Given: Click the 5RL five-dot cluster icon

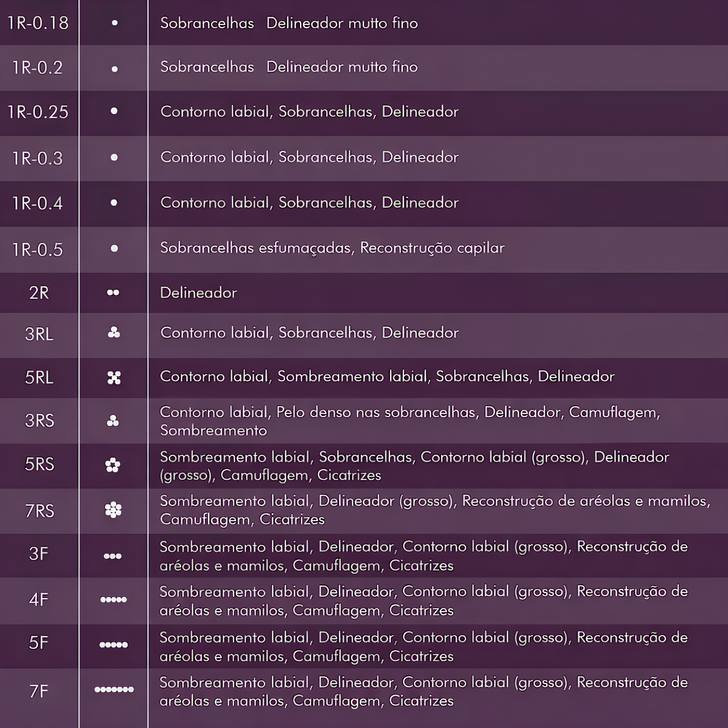Looking at the screenshot, I should click(114, 378).
